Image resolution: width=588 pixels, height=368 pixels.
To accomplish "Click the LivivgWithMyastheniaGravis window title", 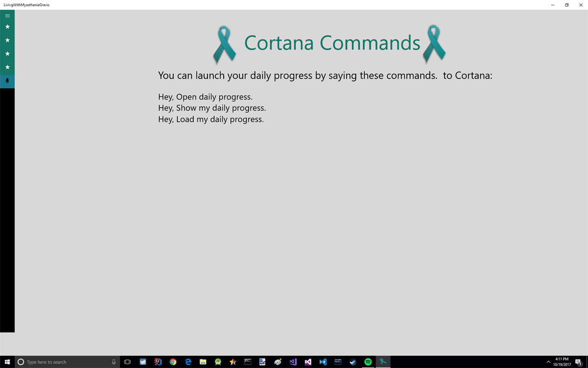I will [x=26, y=5].
